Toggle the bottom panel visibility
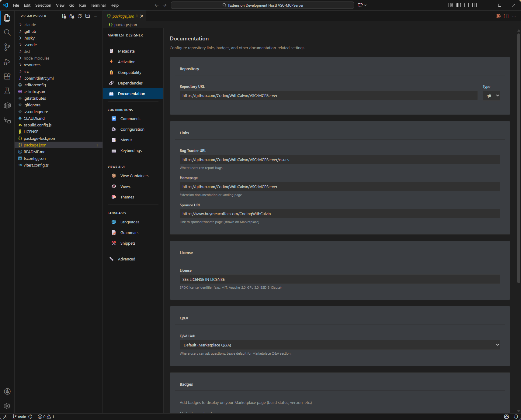 point(467,5)
